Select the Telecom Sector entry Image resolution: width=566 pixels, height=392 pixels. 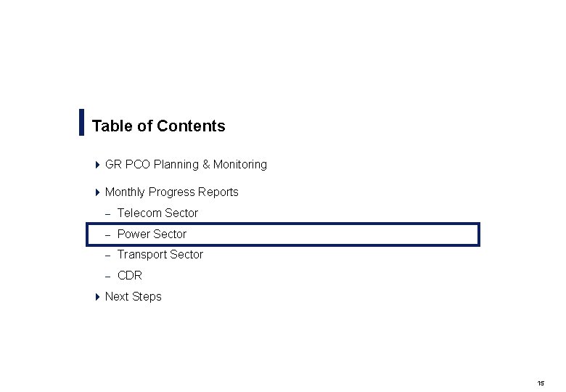(157, 213)
